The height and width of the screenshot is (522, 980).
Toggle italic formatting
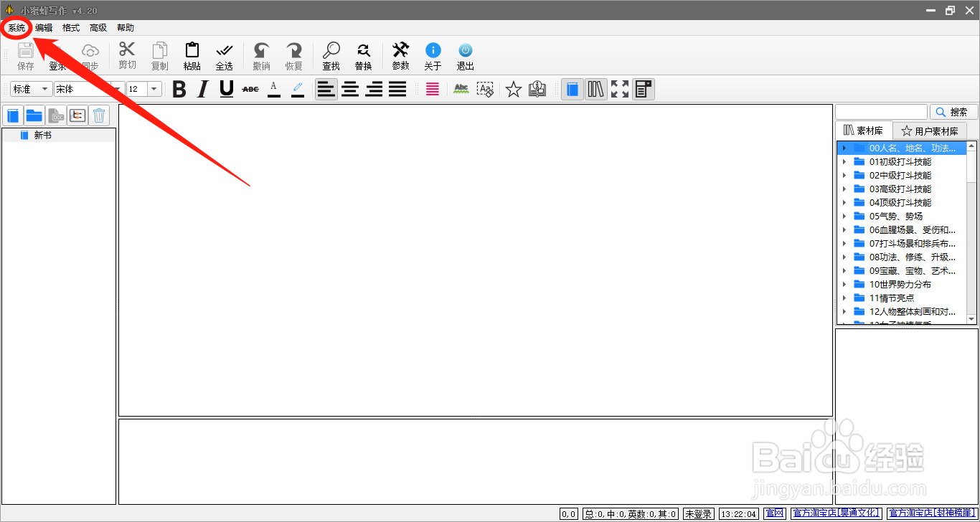[x=203, y=89]
